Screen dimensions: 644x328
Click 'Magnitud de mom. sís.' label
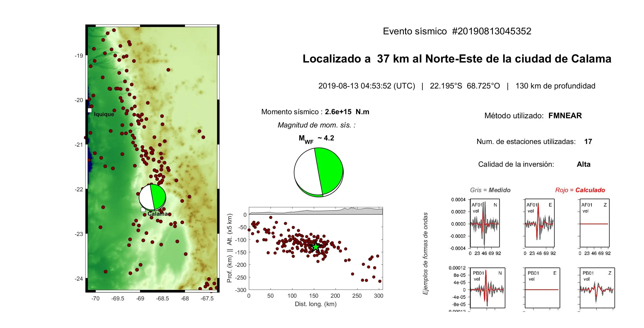pyautogui.click(x=316, y=125)
